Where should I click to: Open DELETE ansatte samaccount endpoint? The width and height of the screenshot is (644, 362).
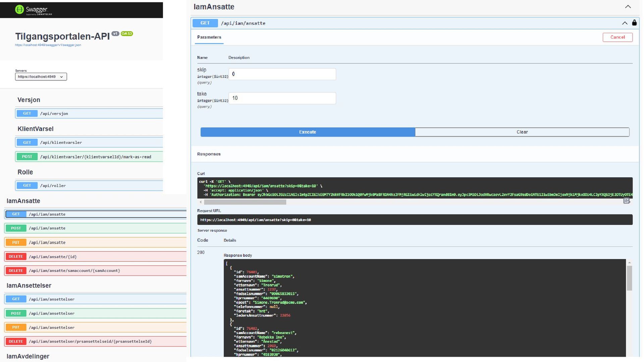point(96,270)
